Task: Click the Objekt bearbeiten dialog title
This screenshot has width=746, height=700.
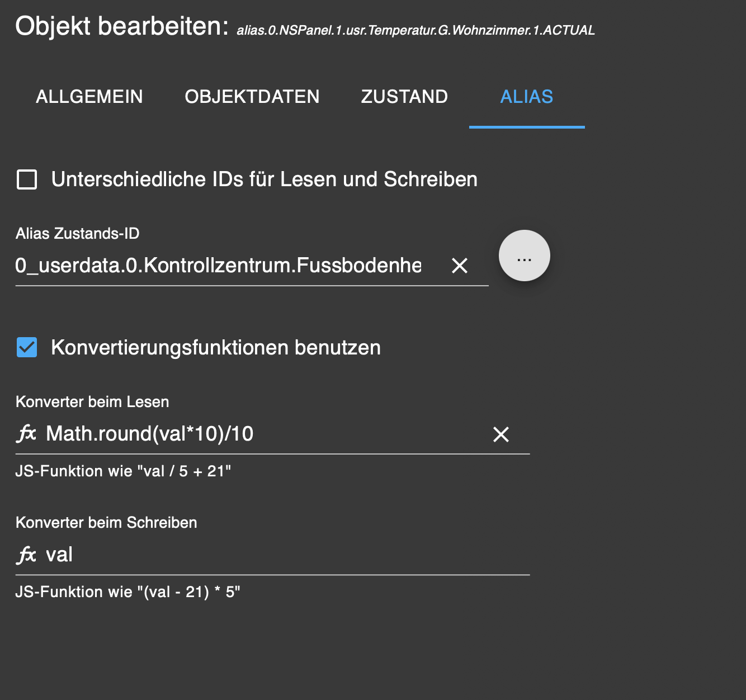Action: point(122,26)
